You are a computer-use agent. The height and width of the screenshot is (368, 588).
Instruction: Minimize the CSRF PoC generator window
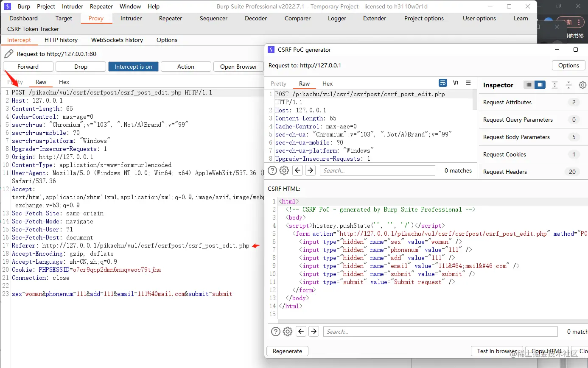click(x=556, y=50)
